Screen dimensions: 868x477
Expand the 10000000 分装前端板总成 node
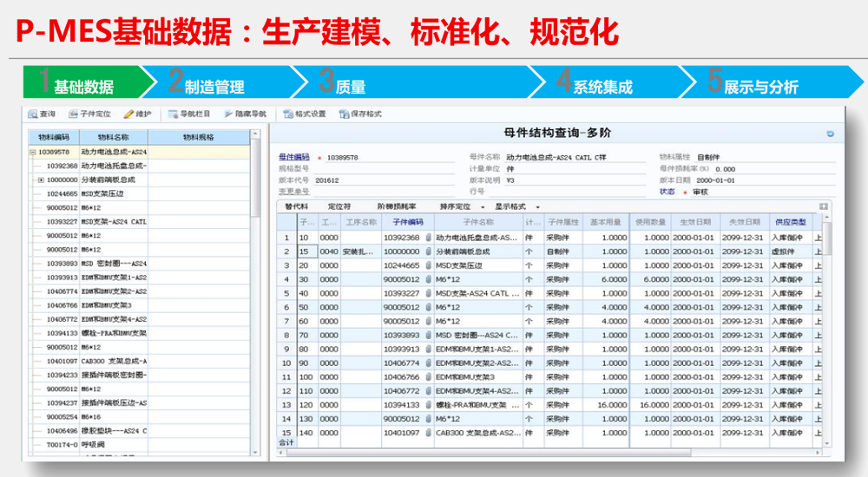point(41,180)
